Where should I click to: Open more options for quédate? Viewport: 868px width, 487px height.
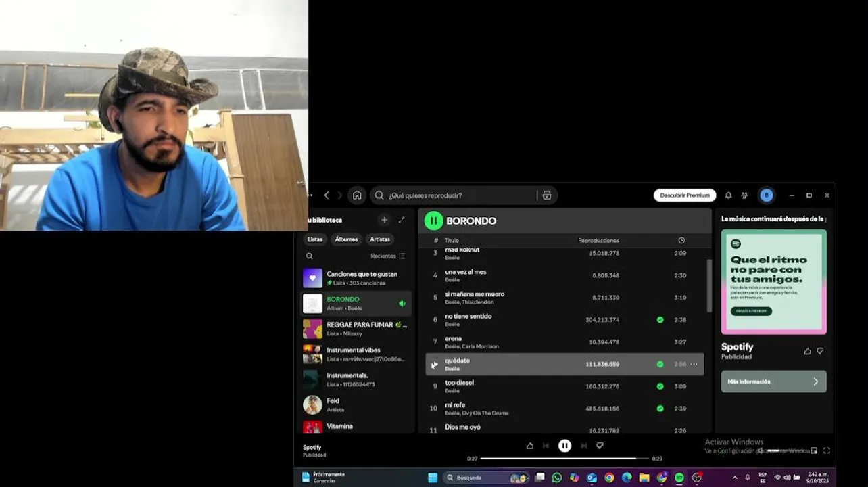pos(694,364)
